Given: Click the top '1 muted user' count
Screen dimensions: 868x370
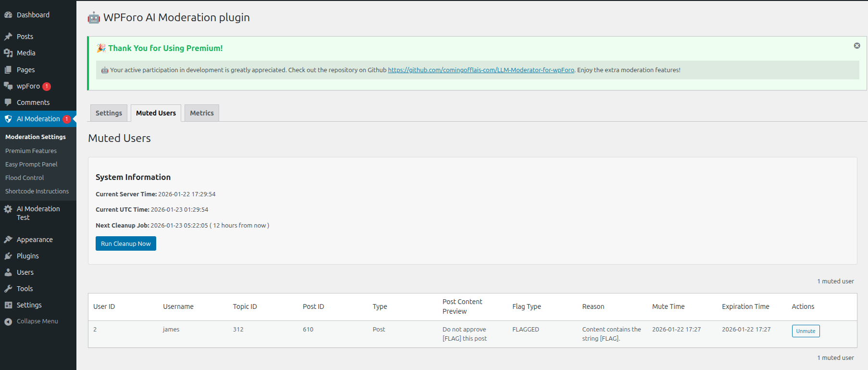Looking at the screenshot, I should 836,281.
